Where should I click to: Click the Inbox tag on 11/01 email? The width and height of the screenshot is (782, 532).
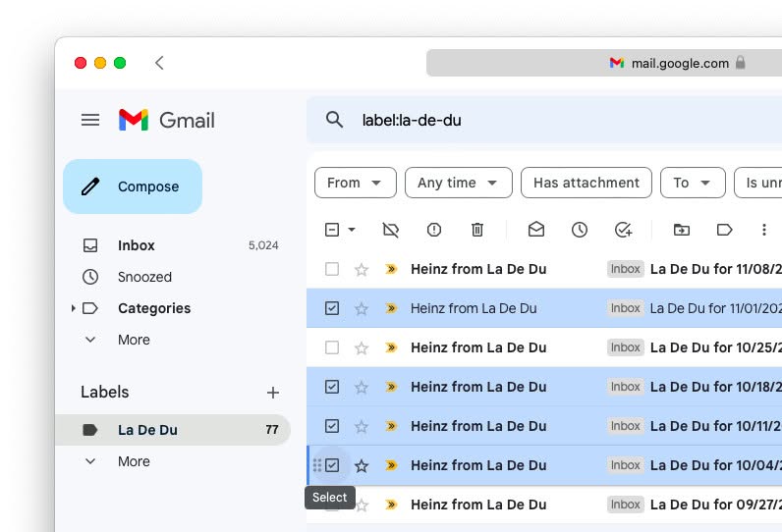tap(626, 308)
